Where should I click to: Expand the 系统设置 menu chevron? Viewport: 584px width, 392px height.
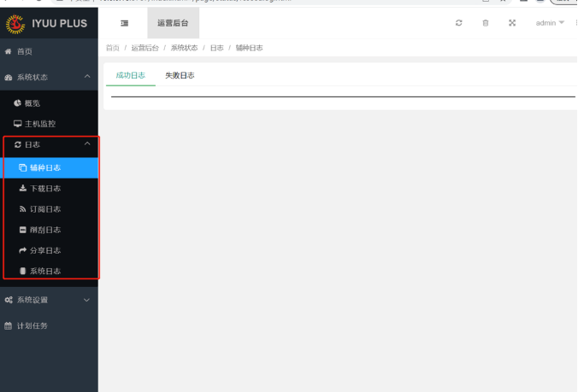pos(86,300)
